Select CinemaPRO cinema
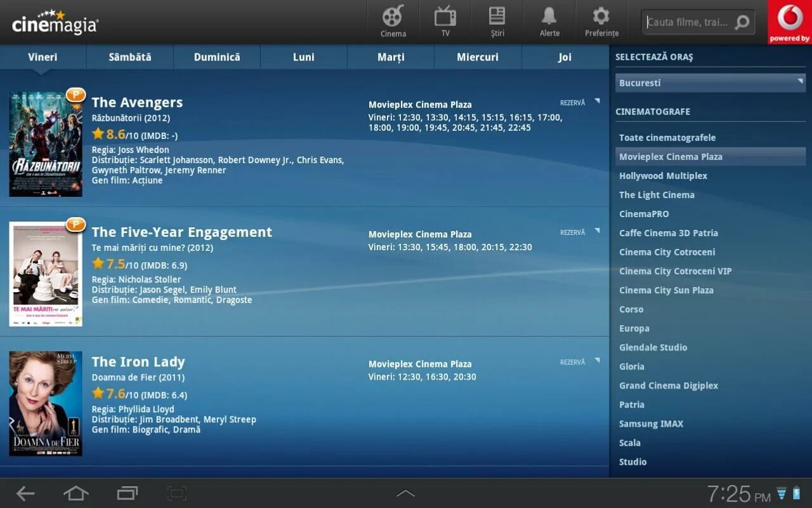Image resolution: width=812 pixels, height=508 pixels. tap(644, 214)
